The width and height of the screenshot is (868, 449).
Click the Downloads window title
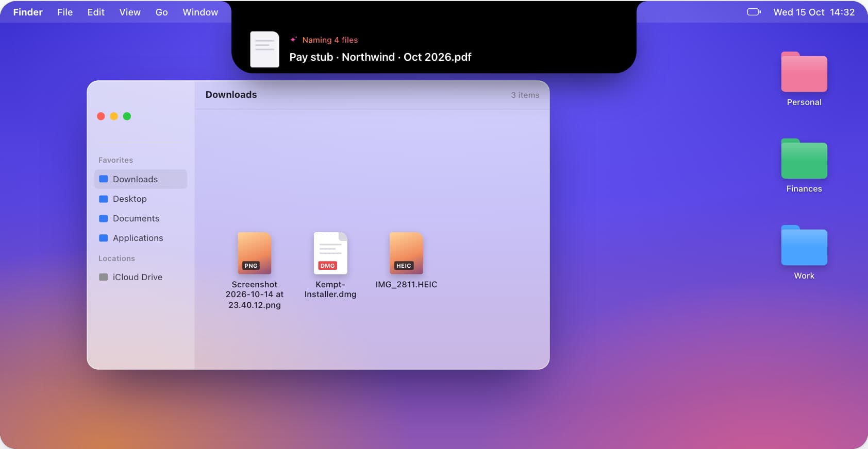pyautogui.click(x=231, y=95)
